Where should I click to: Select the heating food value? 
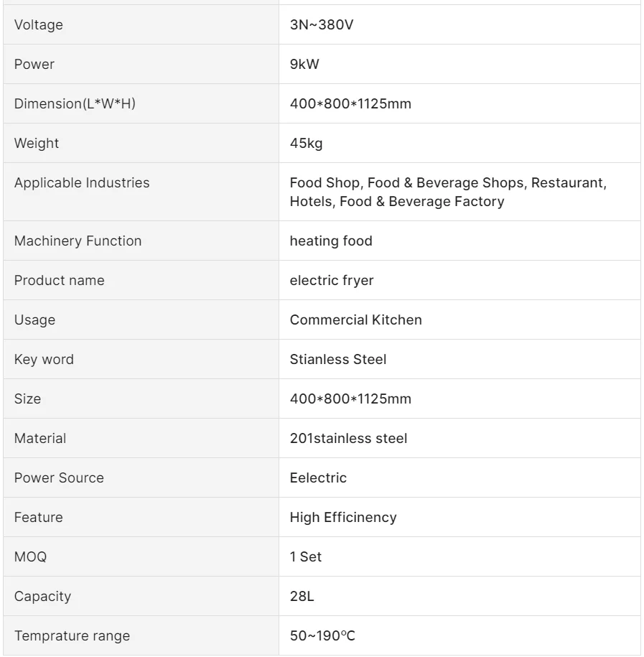[x=331, y=241]
